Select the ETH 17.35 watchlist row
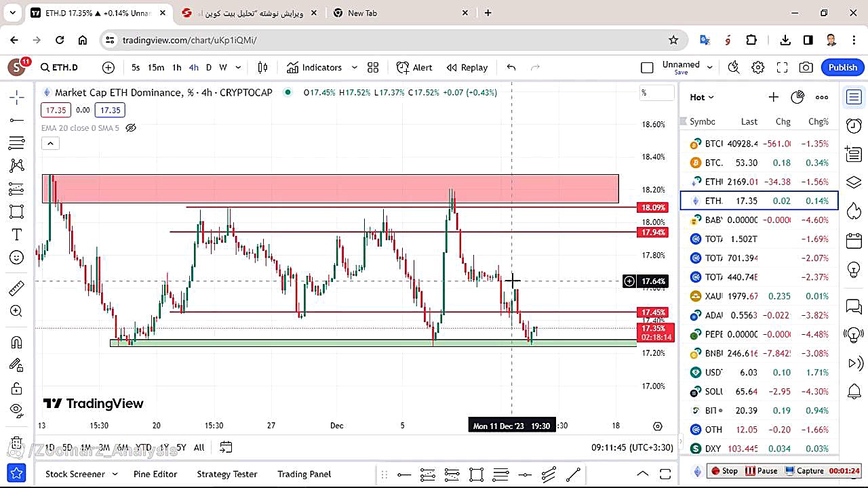Viewport: 868px width, 488px height. (759, 201)
